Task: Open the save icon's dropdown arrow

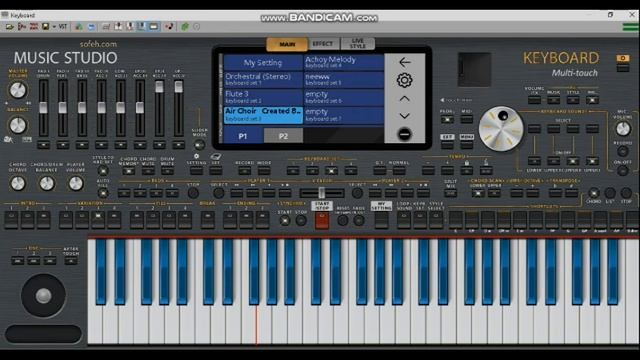Action: [53, 27]
